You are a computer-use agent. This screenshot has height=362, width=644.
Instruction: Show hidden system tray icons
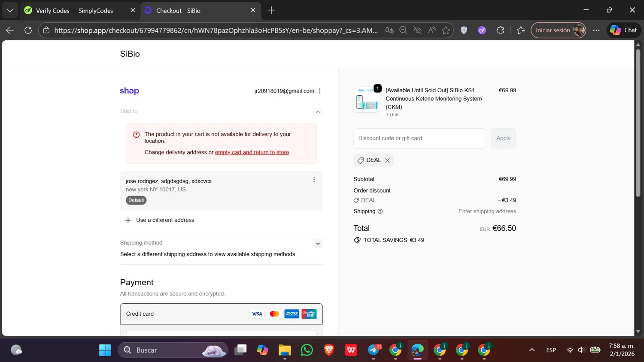coord(532,350)
